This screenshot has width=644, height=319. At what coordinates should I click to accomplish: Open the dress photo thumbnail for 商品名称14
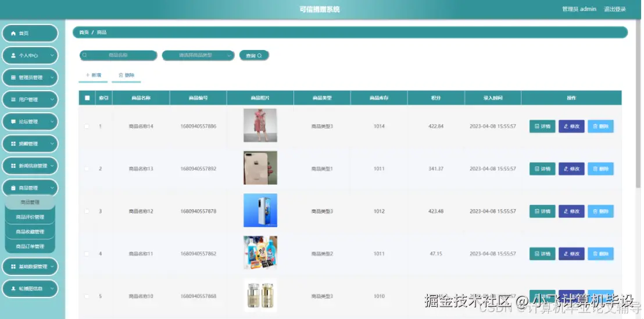coord(260,126)
